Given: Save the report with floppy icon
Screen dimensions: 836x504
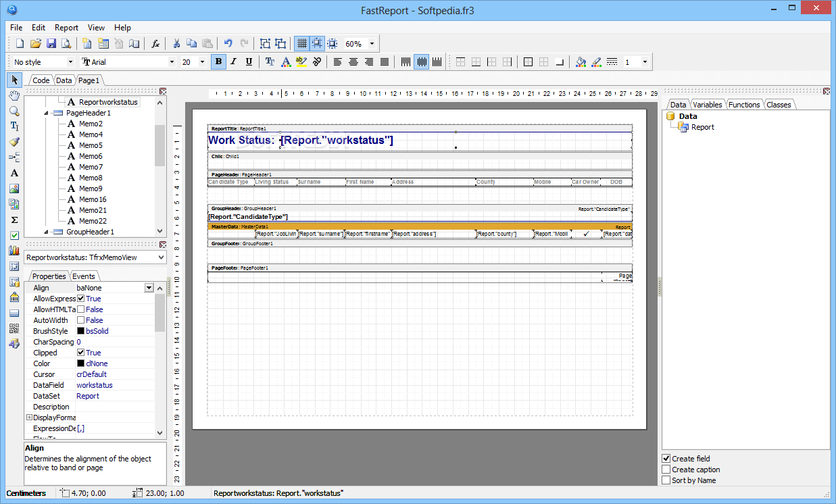Looking at the screenshot, I should 51,44.
